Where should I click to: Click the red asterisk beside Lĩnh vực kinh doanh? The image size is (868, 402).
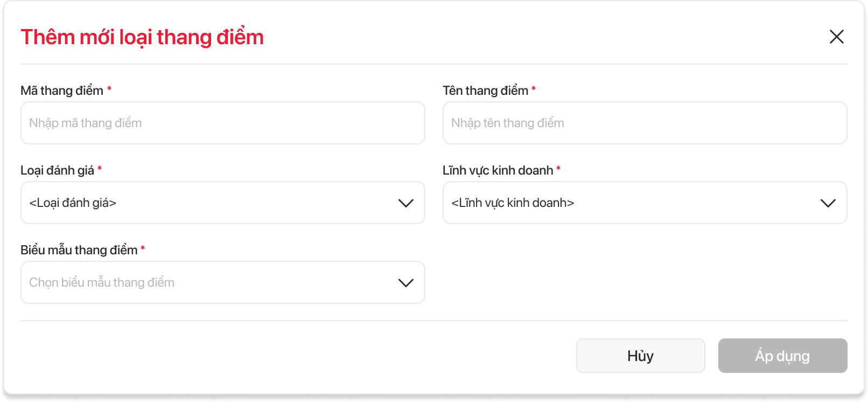(558, 169)
